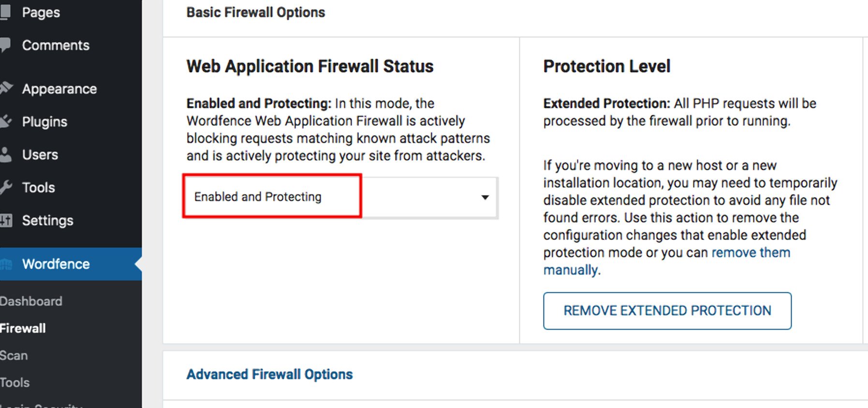This screenshot has height=408, width=868.
Task: Click the Appearance paintbrush icon
Action: coord(6,89)
